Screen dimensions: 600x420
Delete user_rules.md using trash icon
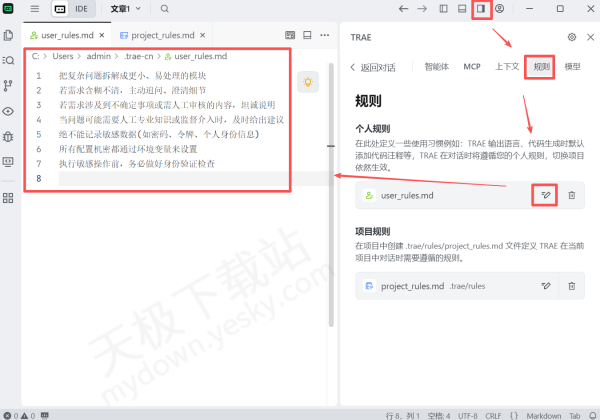[571, 195]
